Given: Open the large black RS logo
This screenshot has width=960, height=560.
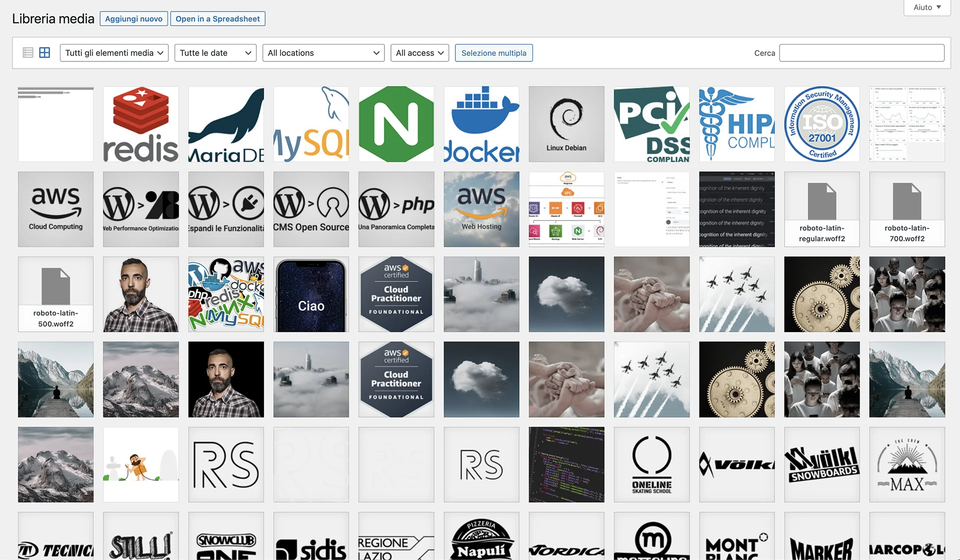Looking at the screenshot, I should [x=226, y=464].
